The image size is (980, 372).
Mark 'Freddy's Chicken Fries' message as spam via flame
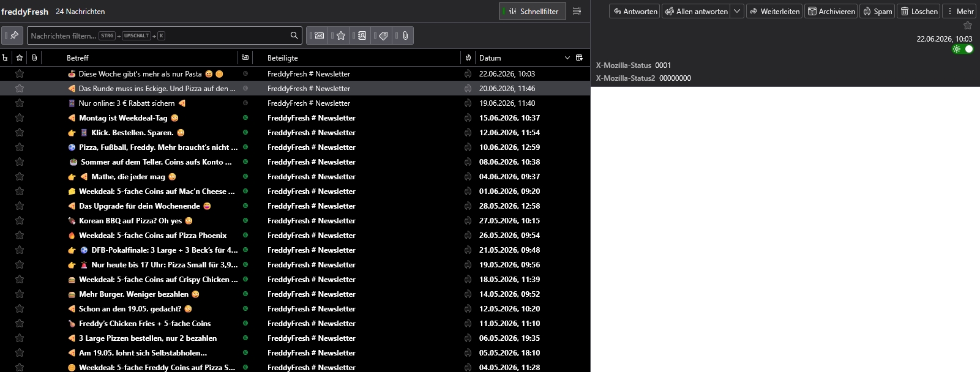pos(468,323)
